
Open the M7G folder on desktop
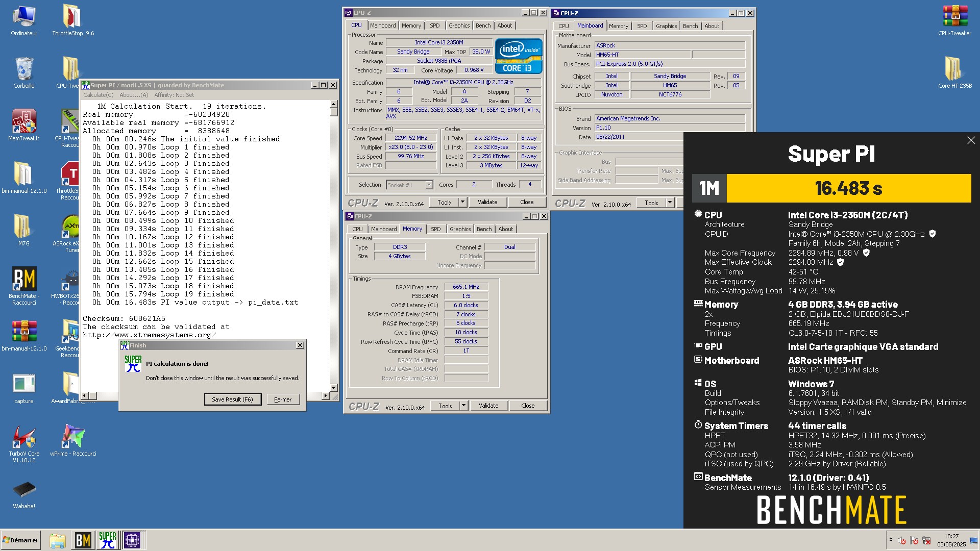[24, 230]
